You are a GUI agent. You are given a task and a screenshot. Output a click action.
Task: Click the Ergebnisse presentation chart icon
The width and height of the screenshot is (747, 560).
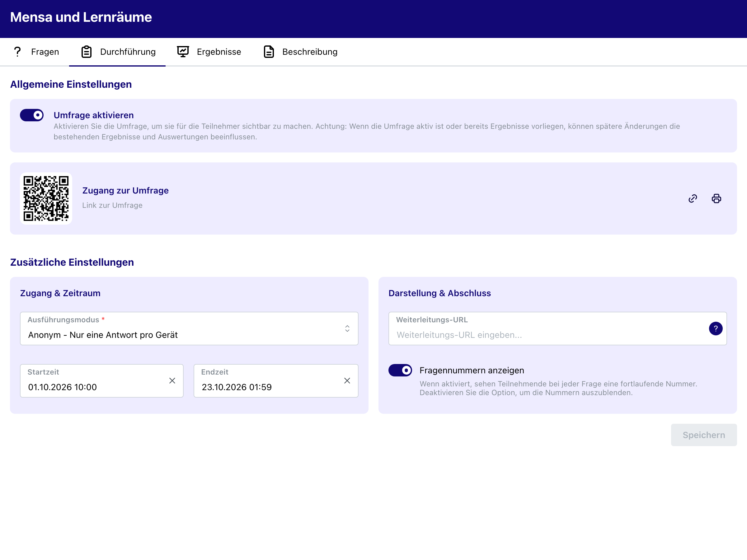click(x=183, y=52)
